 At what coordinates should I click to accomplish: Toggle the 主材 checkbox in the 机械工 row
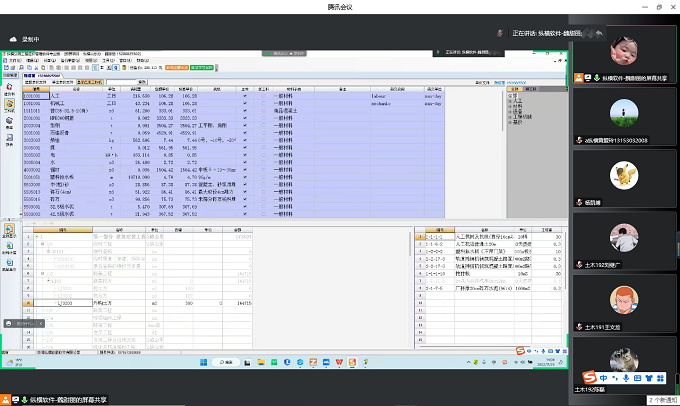click(x=245, y=102)
